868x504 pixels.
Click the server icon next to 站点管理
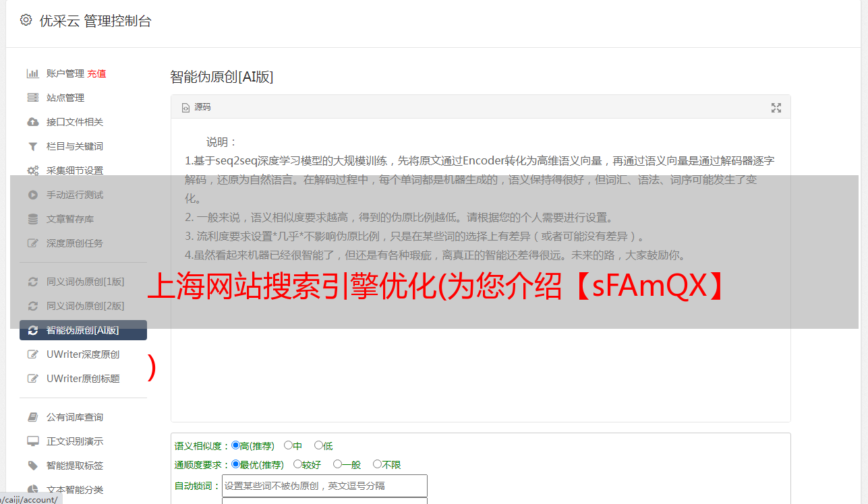32,98
